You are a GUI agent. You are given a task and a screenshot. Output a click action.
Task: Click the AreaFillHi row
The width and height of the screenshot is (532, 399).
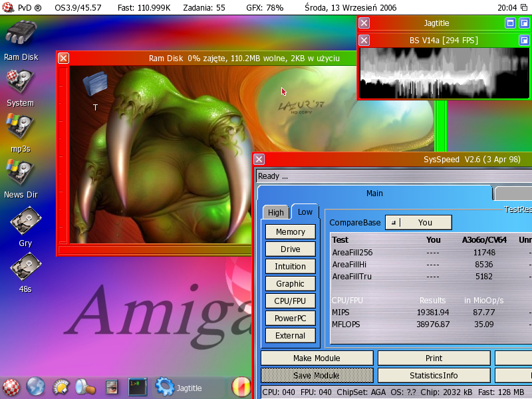[432, 264]
